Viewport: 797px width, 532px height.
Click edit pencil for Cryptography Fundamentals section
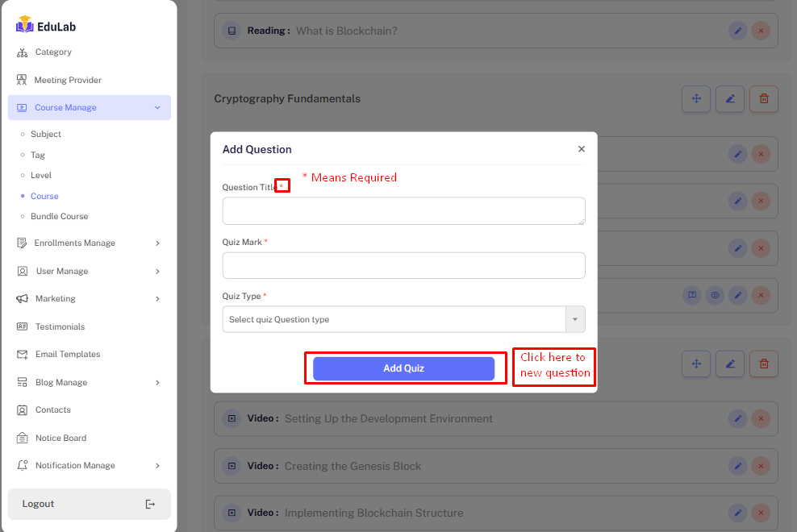729,99
